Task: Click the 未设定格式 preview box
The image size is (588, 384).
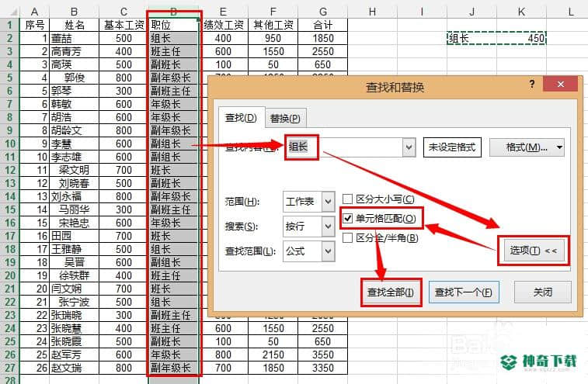Action: pyautogui.click(x=452, y=147)
